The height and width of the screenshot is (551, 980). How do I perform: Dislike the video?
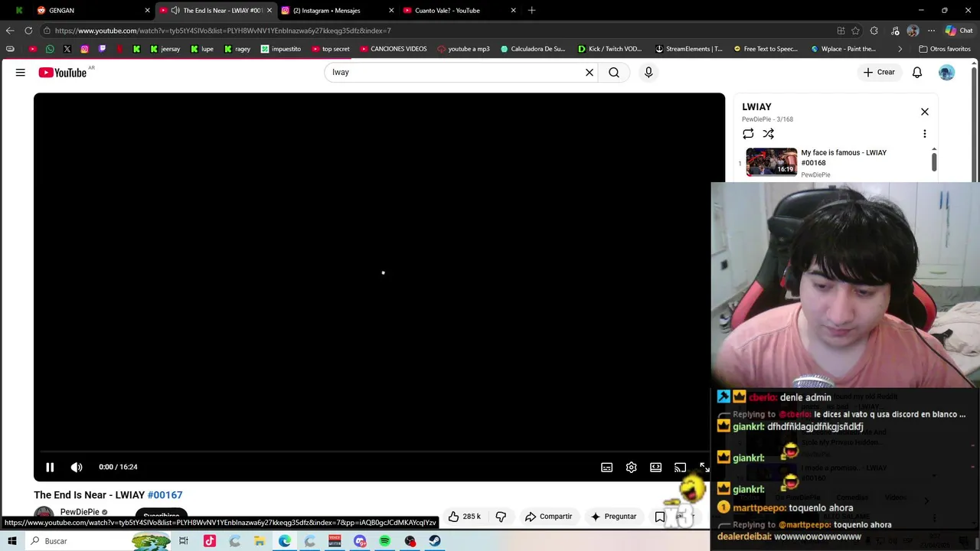(501, 517)
